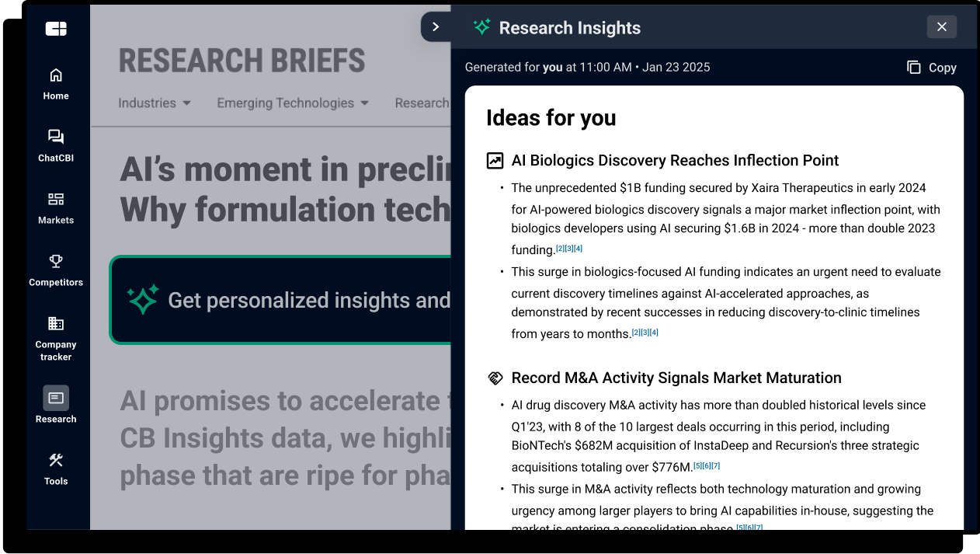The height and width of the screenshot is (554, 980).
Task: Open ChatCBI from the sidebar
Action: (x=55, y=145)
